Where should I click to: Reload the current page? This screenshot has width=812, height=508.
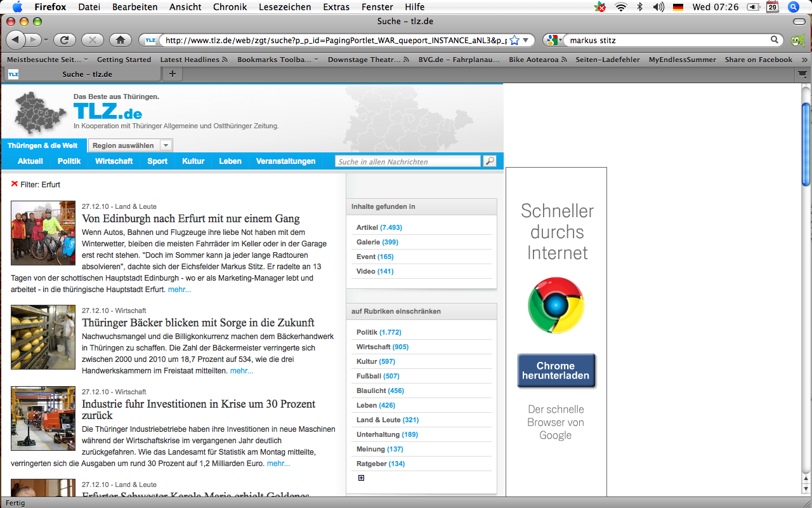[64, 40]
